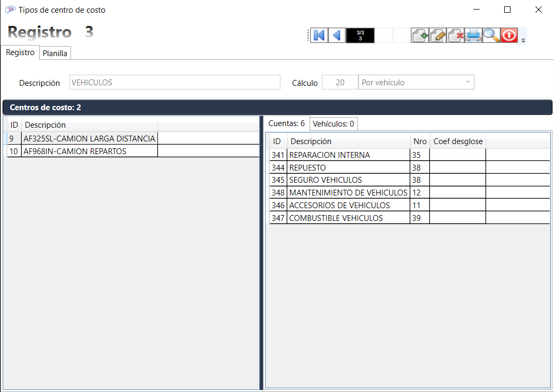The height and width of the screenshot is (392, 554).
Task: Click the new record icon
Action: tap(420, 35)
